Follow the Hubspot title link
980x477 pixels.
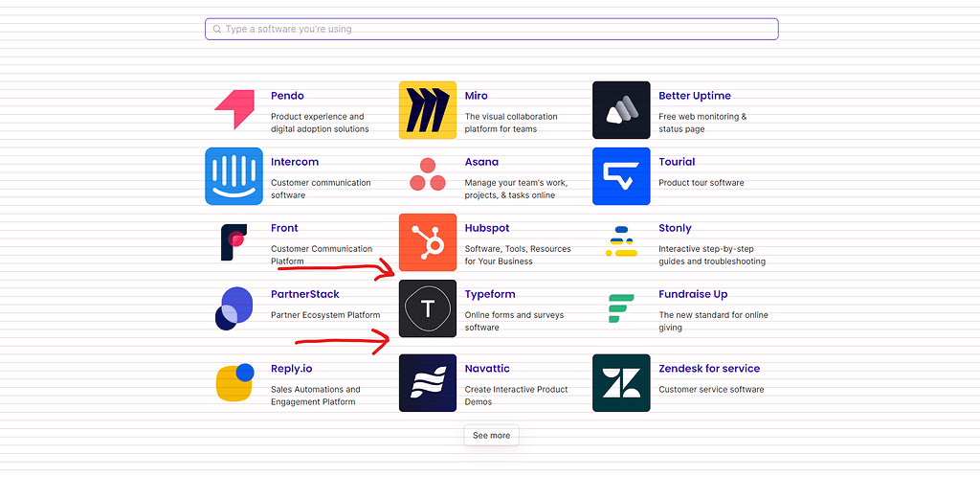point(487,229)
